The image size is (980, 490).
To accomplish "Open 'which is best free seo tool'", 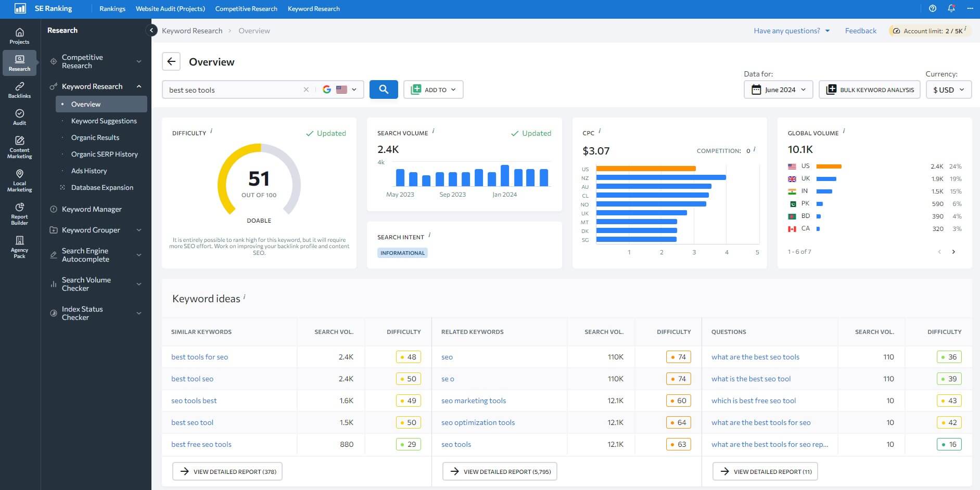I will pyautogui.click(x=754, y=401).
